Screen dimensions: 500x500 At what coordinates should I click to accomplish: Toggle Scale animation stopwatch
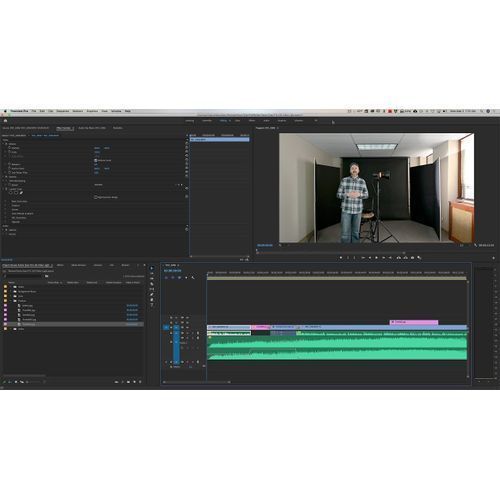(9, 152)
